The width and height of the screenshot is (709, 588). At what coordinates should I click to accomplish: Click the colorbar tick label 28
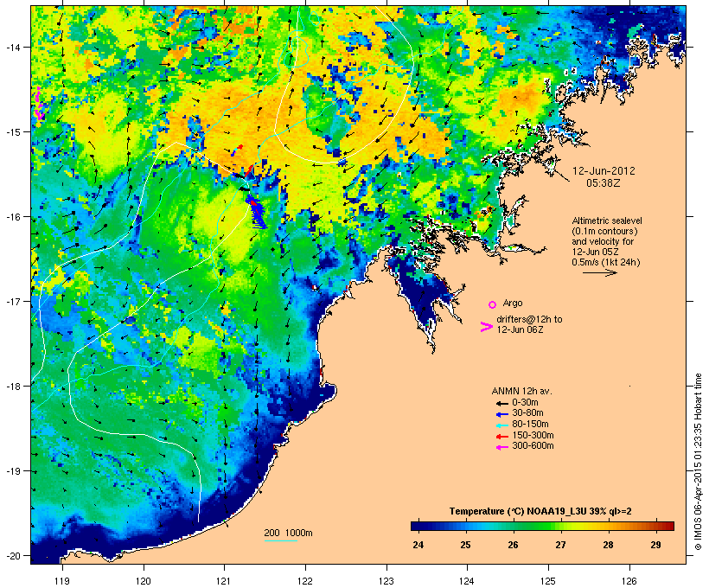coord(608,545)
